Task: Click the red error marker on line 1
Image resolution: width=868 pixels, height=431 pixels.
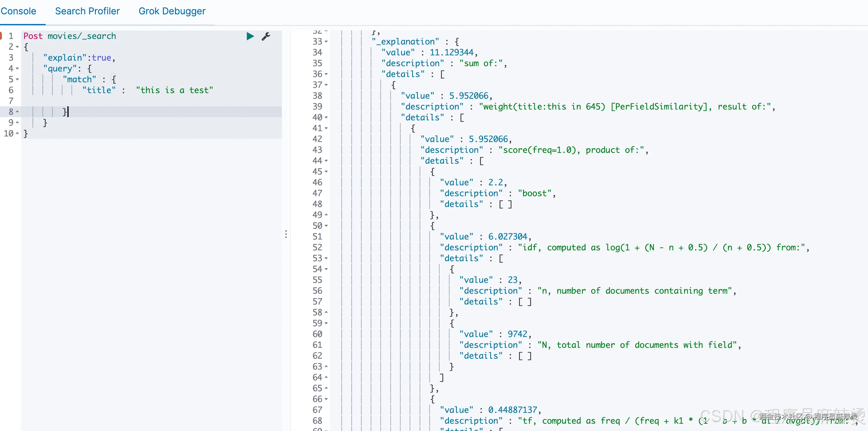Action: [1, 36]
